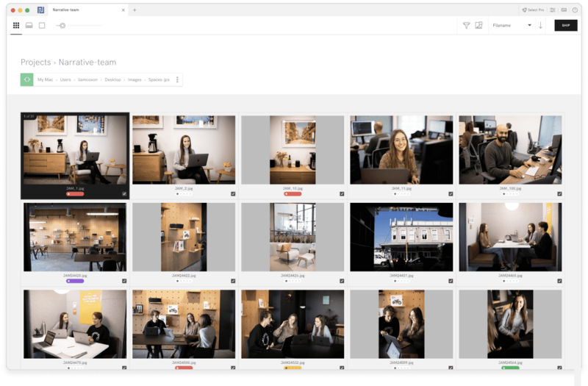
Task: Click red color label on JAM_10.jpg
Action: pyautogui.click(x=293, y=194)
